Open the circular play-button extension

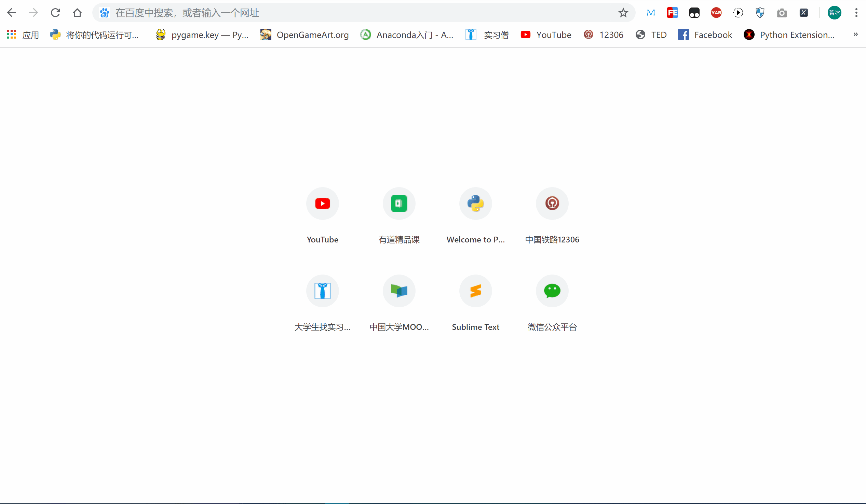(738, 13)
